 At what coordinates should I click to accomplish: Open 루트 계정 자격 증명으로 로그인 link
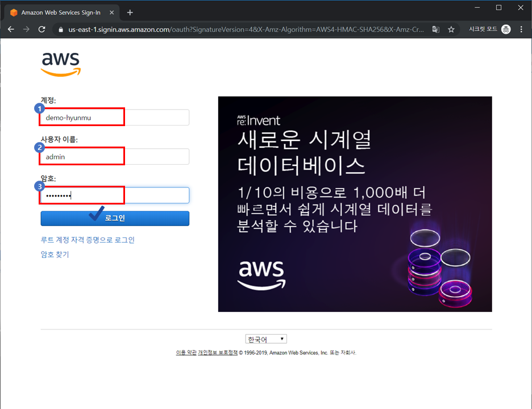point(88,240)
